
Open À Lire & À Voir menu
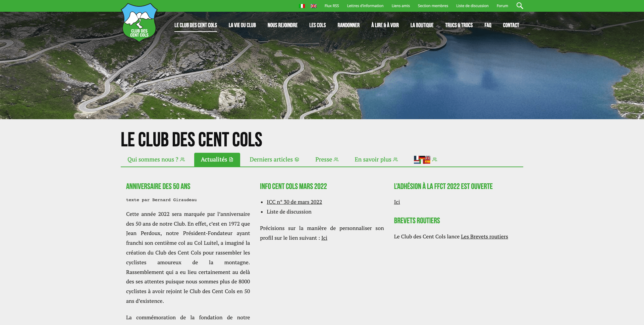click(385, 25)
